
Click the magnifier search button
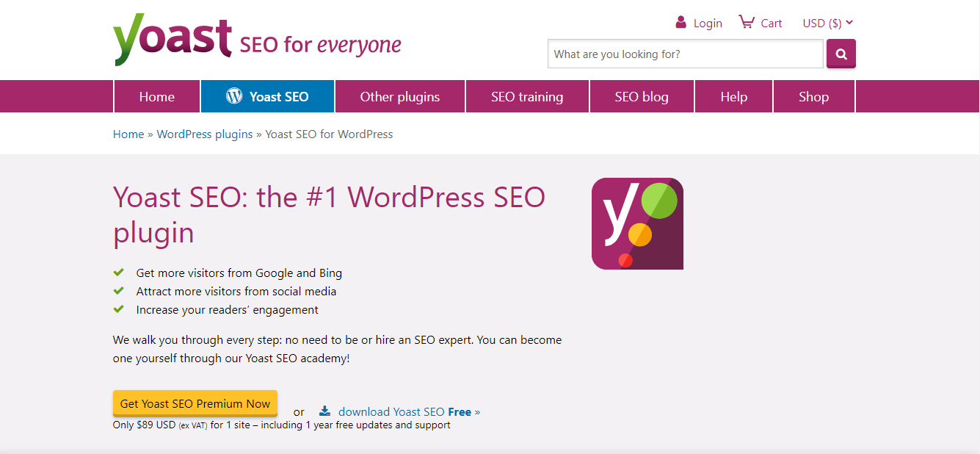tap(841, 54)
